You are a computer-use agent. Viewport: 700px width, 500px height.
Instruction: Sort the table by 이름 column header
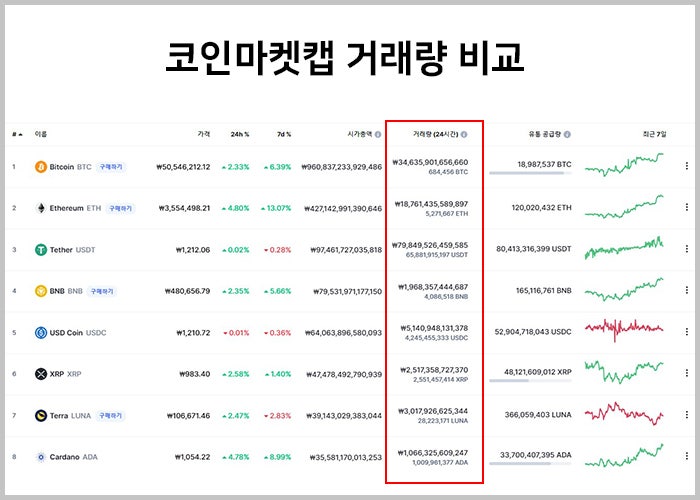(x=41, y=134)
